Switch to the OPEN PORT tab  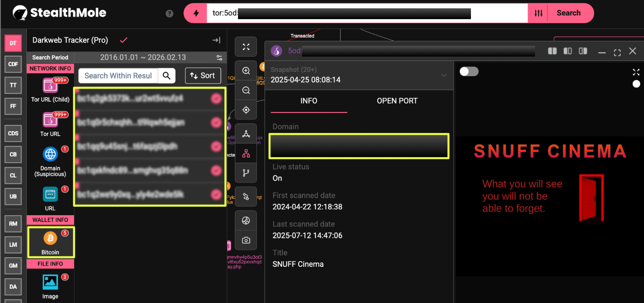point(397,101)
